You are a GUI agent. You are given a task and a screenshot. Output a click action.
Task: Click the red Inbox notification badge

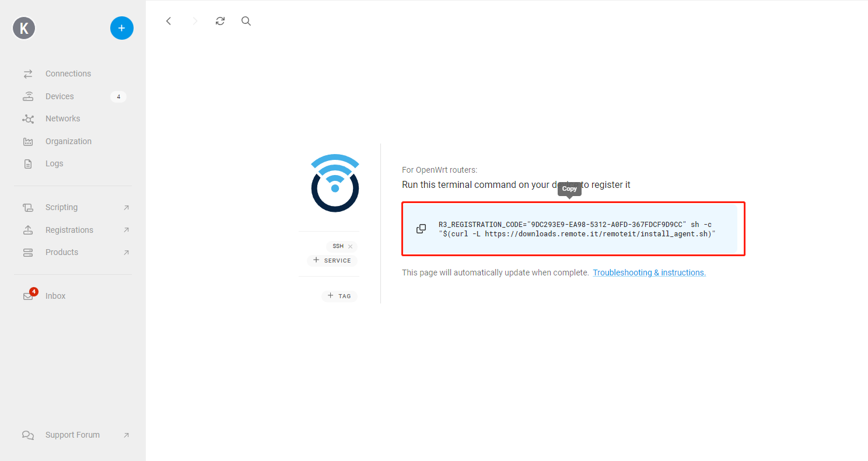(34, 291)
